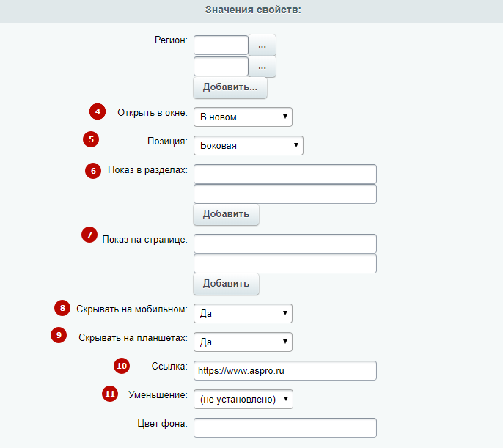Click the red number 6 marker
The height and width of the screenshot is (448, 503).
coord(93,171)
